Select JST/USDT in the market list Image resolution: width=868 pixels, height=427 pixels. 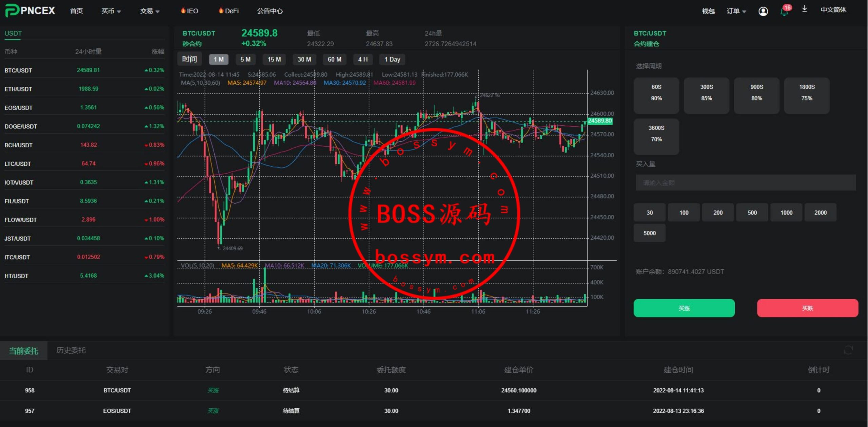point(84,238)
